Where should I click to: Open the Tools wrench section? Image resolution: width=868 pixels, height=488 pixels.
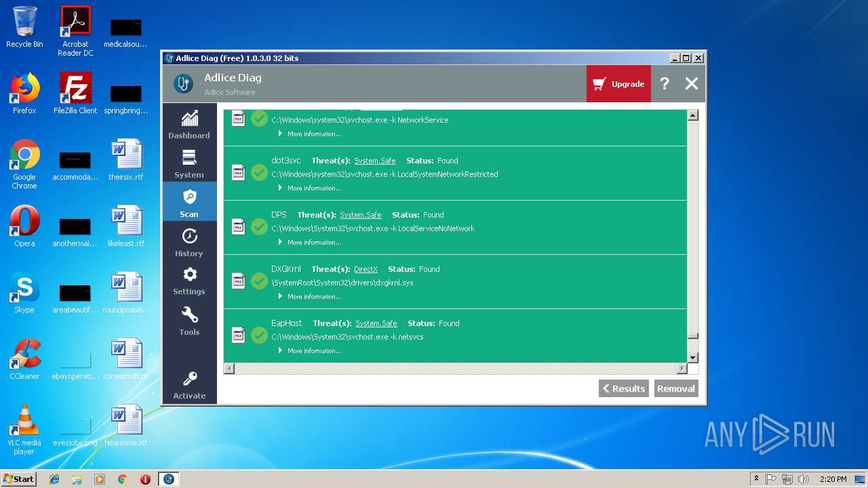click(189, 321)
